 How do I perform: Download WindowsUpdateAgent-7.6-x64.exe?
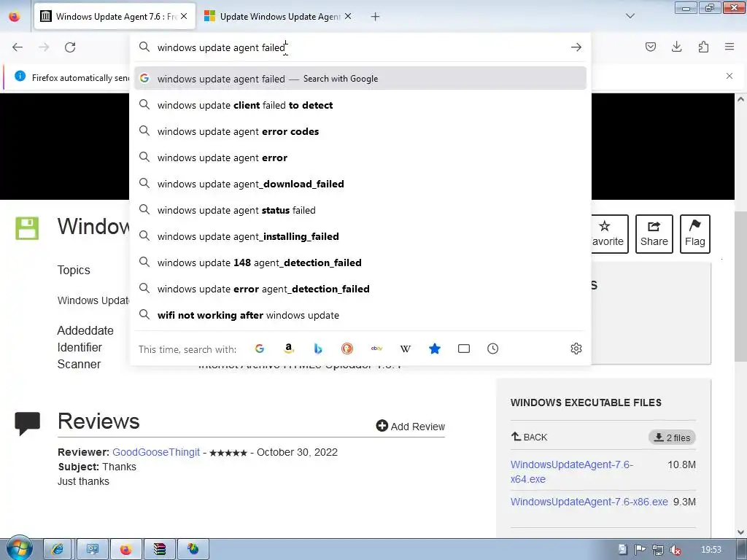pos(572,472)
